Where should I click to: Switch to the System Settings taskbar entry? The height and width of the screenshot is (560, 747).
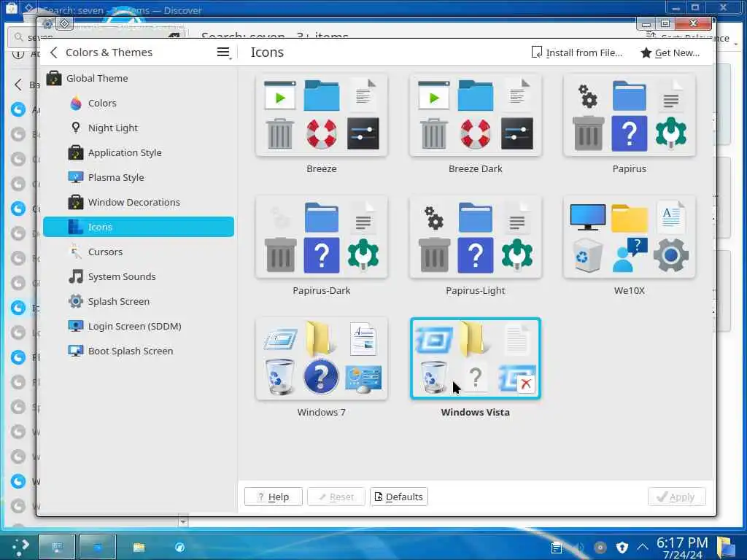[x=57, y=547]
